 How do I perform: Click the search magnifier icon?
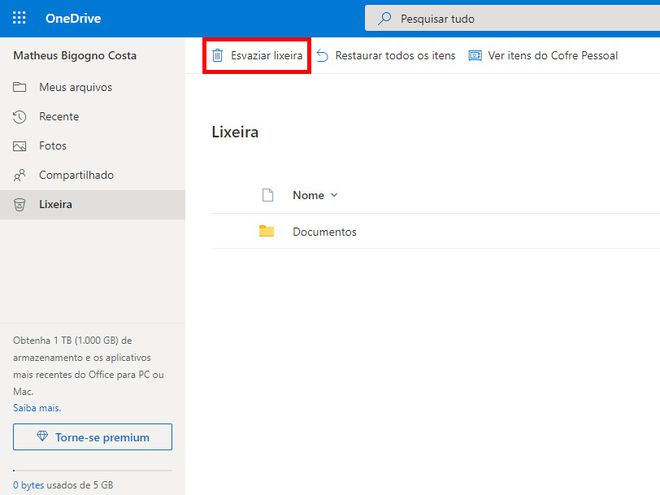point(384,18)
